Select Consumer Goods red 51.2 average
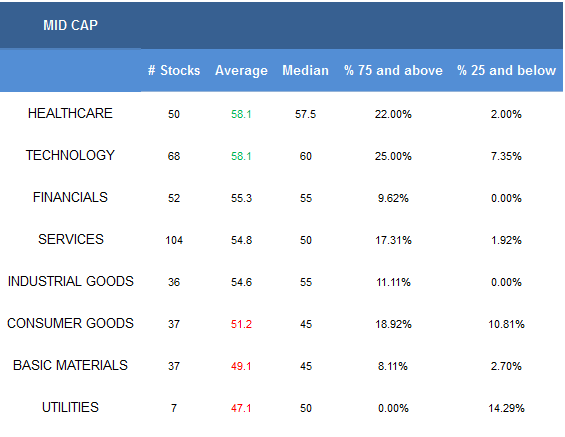The image size is (565, 437). point(241,324)
